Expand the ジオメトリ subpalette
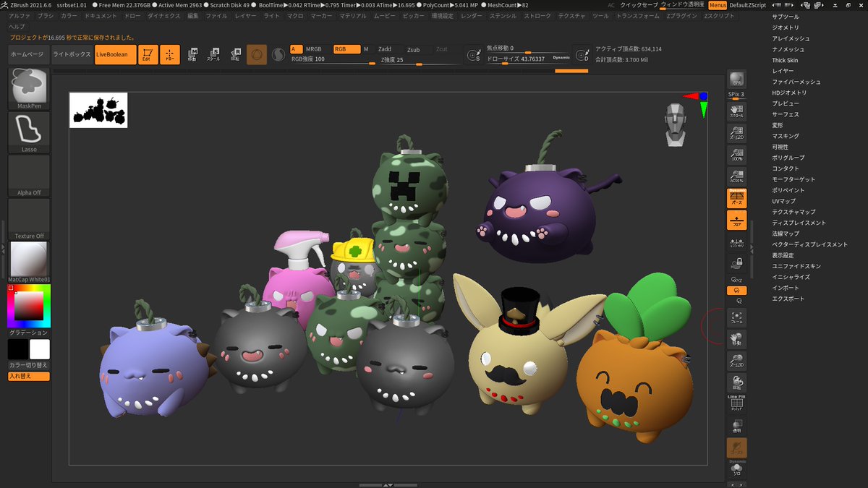868x488 pixels. (x=786, y=27)
